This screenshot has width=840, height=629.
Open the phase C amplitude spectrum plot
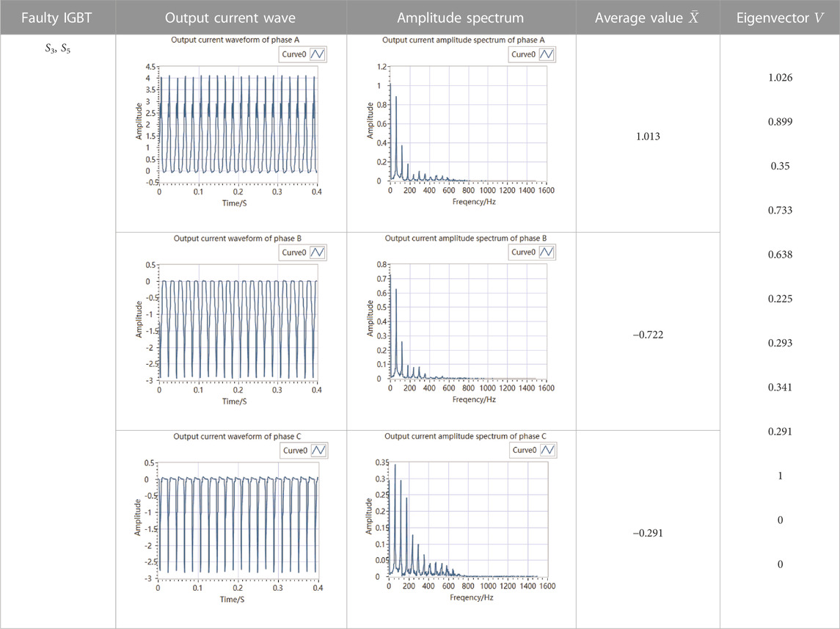[468, 520]
